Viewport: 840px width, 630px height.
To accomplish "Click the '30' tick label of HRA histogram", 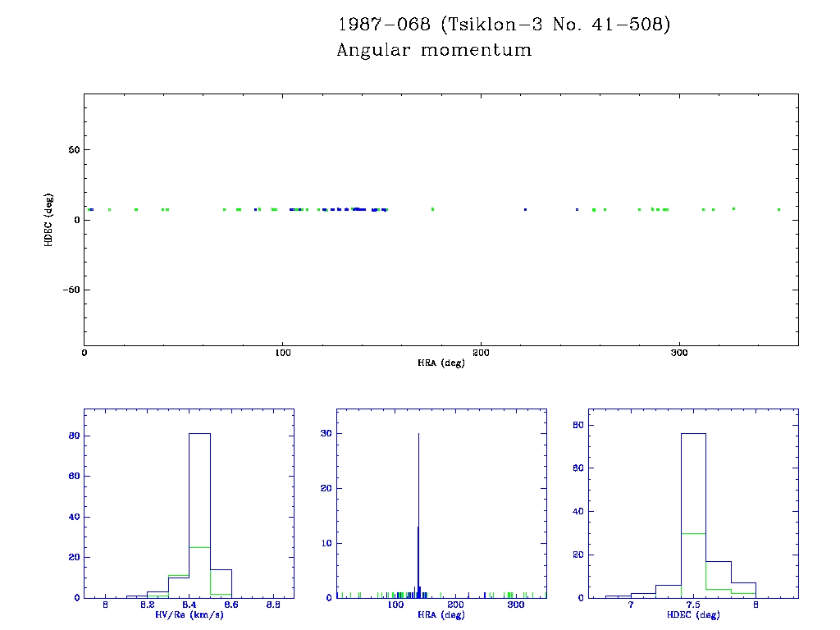I will pyautogui.click(x=323, y=434).
